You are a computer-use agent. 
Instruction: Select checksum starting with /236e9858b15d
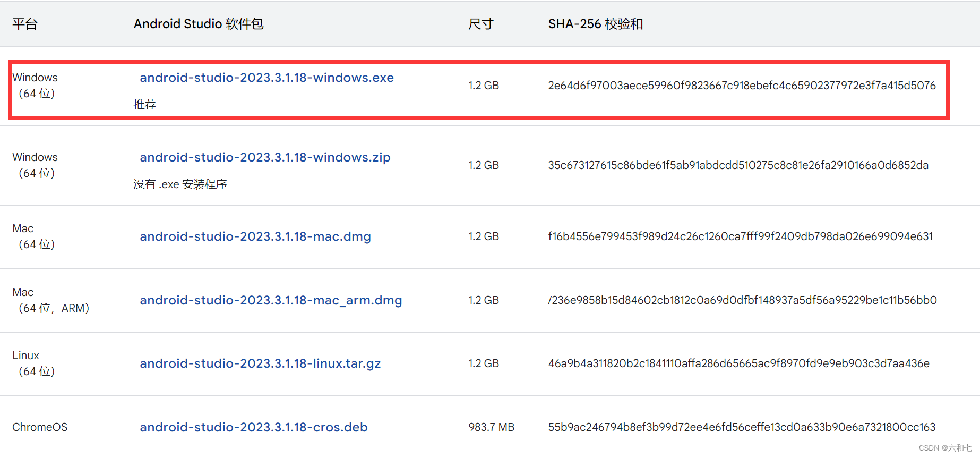(742, 300)
